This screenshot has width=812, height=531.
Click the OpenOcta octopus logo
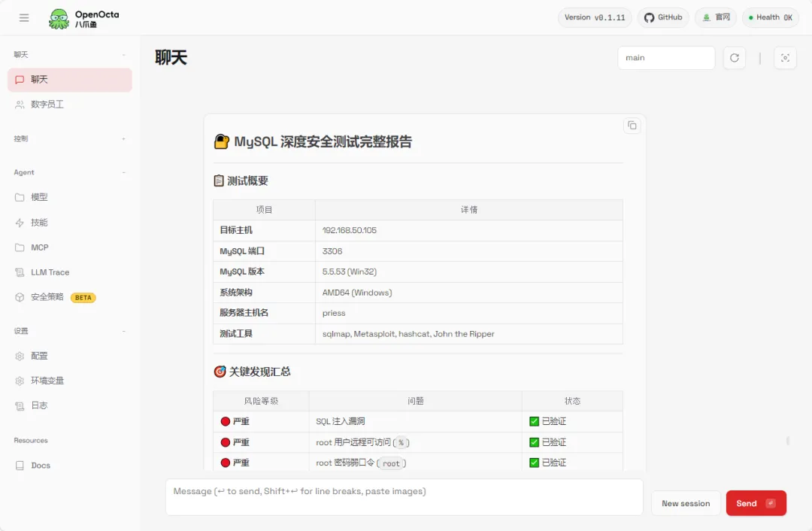point(59,19)
